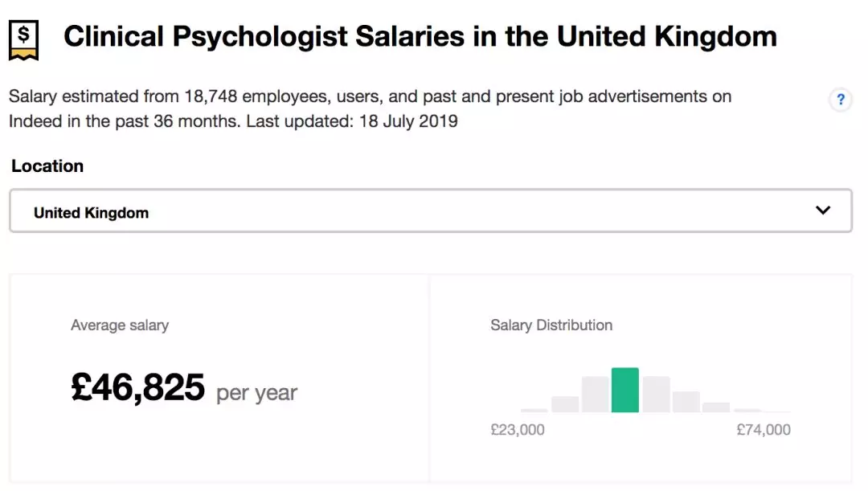Click the Salary Distribution chart title
Viewport: 868px width, 491px height.
551,325
